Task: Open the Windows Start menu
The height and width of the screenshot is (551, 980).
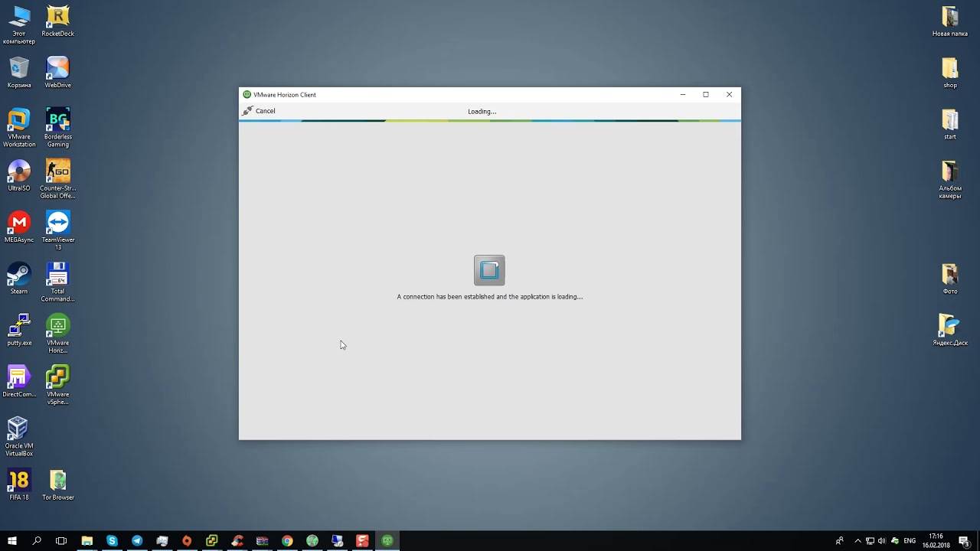Action: [12, 541]
